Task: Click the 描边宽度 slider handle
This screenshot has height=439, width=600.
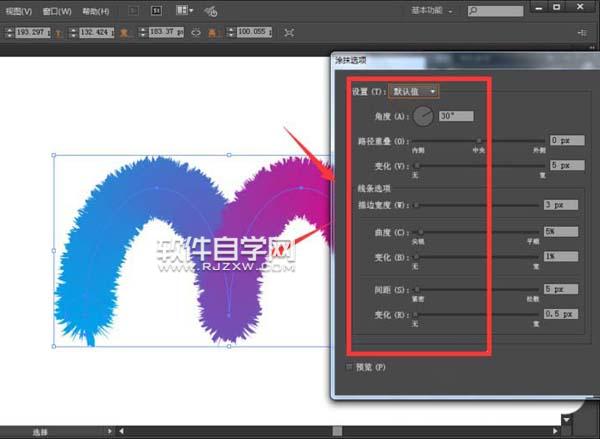Action: [416, 205]
